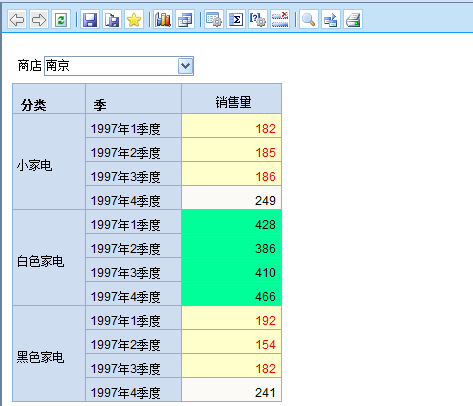Click the 南京 store combo box field
Viewport: 473px width, 406px height.
(x=119, y=66)
